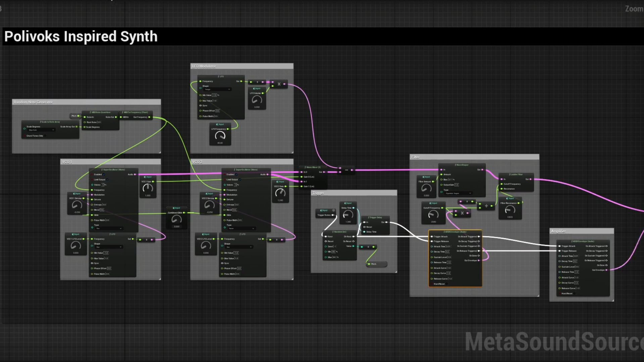This screenshot has height=362, width=644.
Task: Click the Audio output pin on VCO 1 oscillator
Action: click(135, 174)
